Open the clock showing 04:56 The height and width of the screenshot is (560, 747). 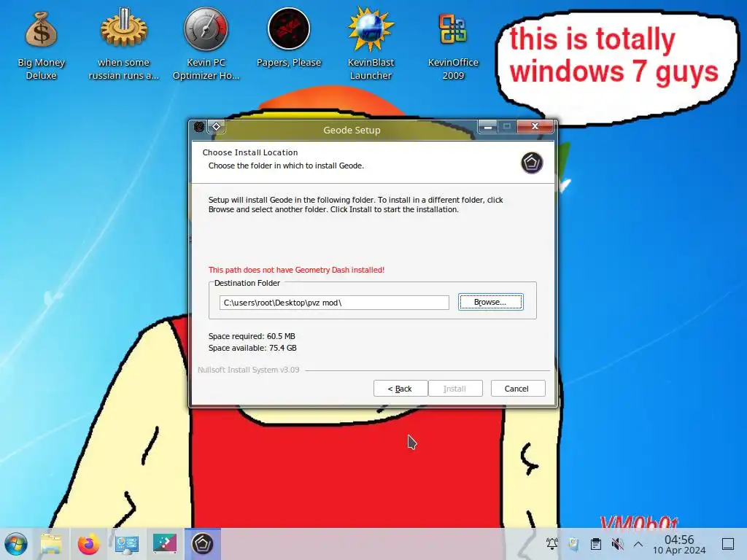(x=679, y=539)
